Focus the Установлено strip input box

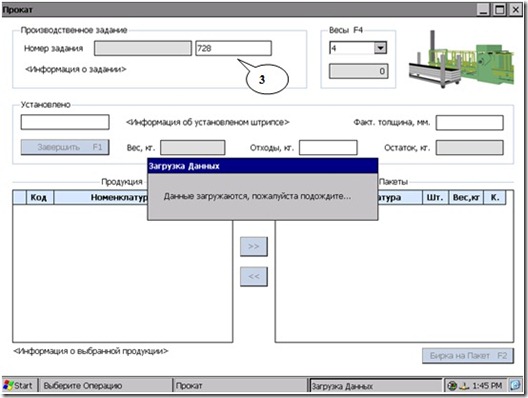pyautogui.click(x=65, y=122)
